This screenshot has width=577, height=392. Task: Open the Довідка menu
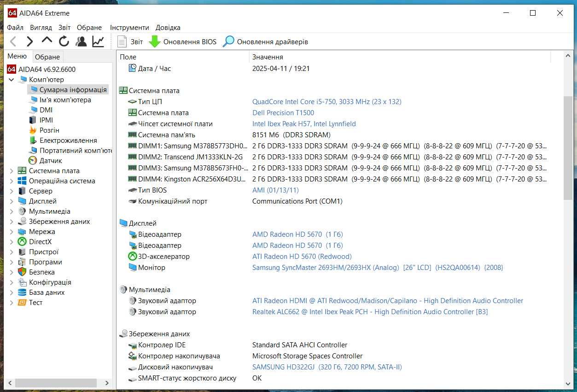pyautogui.click(x=168, y=28)
